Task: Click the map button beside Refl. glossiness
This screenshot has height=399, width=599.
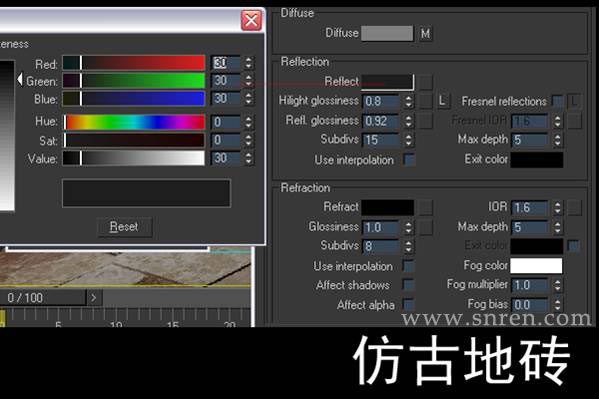Action: pos(426,121)
